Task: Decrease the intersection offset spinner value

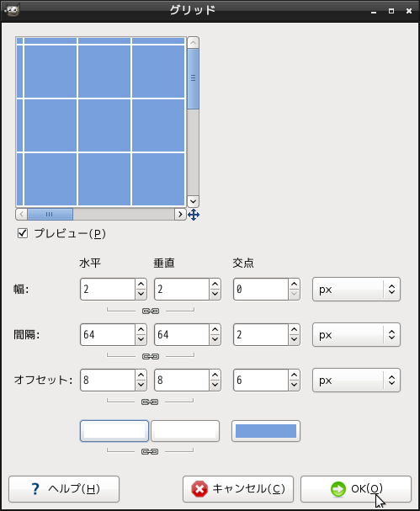Action: (294, 386)
